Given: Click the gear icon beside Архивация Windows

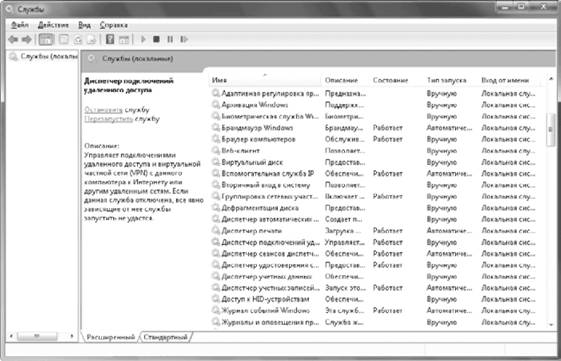Looking at the screenshot, I should [215, 105].
